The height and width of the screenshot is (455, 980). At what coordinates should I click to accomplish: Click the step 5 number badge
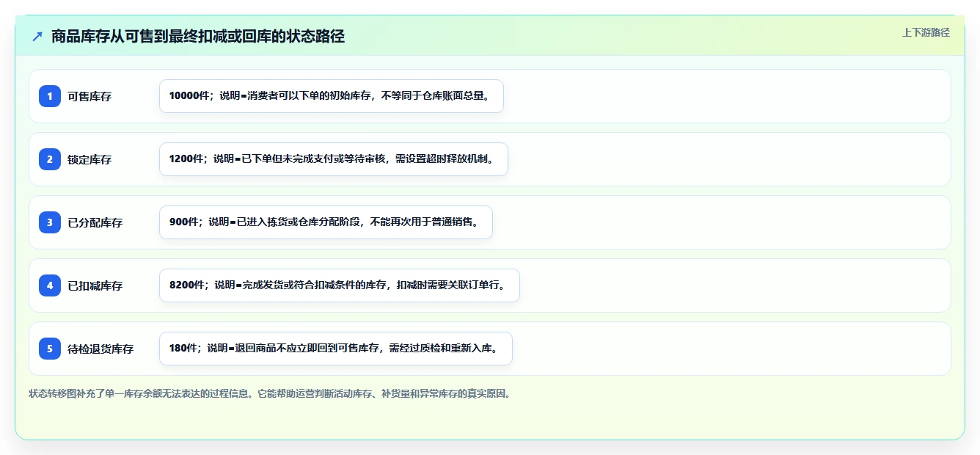[x=50, y=349]
